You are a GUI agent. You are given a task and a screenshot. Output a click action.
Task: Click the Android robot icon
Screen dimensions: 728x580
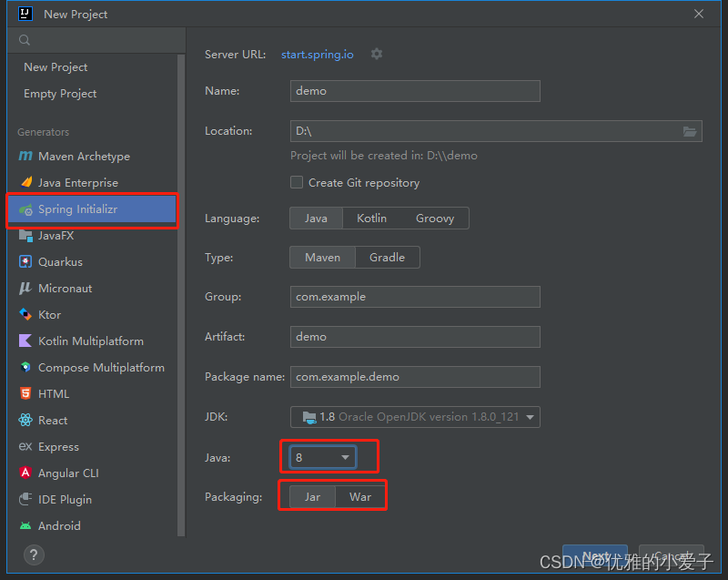tap(25, 525)
